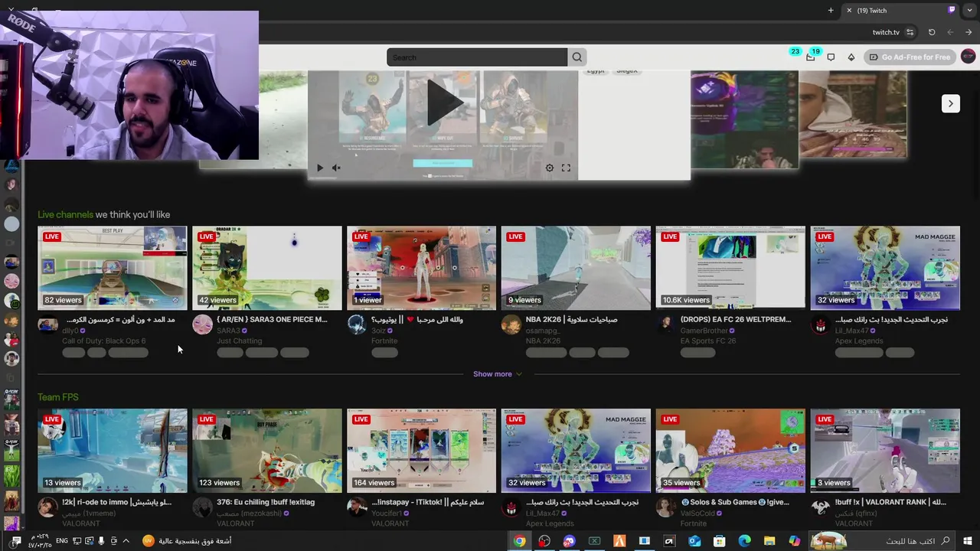Open the 3 viewers VALORANT RANK thumbnail
980x551 pixels.
tap(885, 450)
